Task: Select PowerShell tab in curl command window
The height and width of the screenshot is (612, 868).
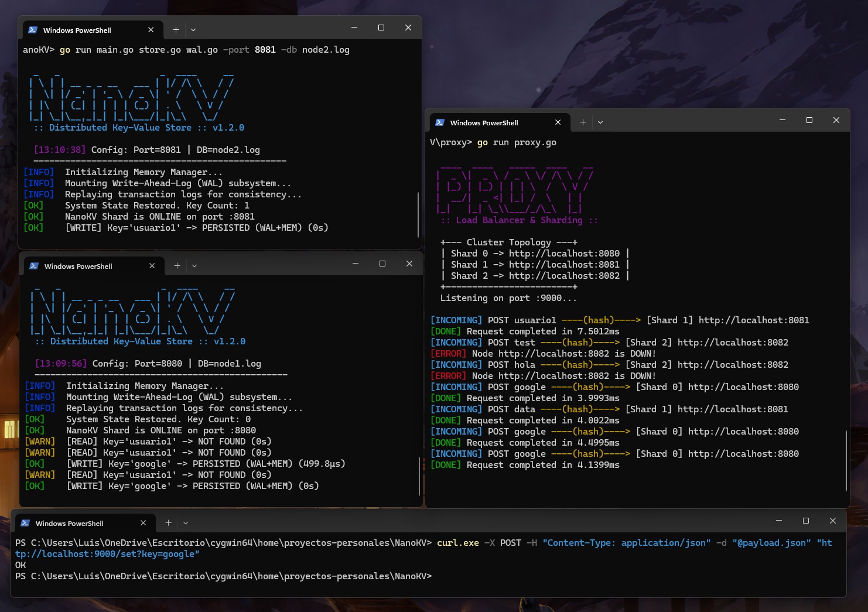Action: 84,523
